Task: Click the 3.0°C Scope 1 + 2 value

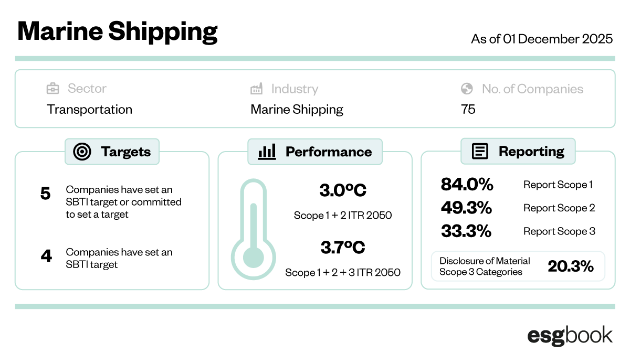Action: [x=343, y=191]
